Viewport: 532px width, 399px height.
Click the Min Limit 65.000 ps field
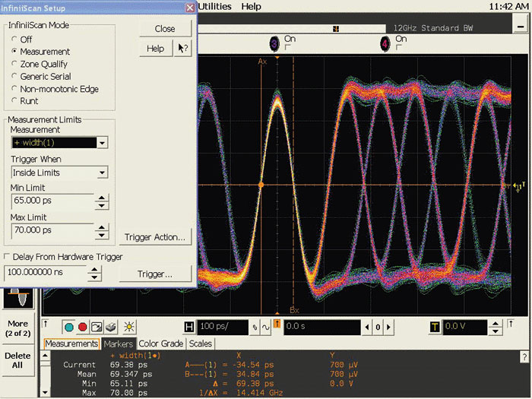click(53, 201)
